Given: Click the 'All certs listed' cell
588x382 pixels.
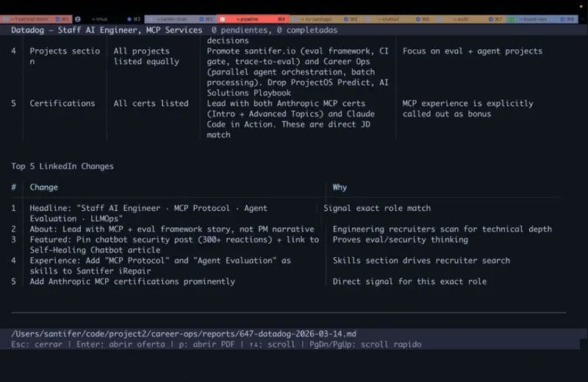Looking at the screenshot, I should (x=151, y=104).
